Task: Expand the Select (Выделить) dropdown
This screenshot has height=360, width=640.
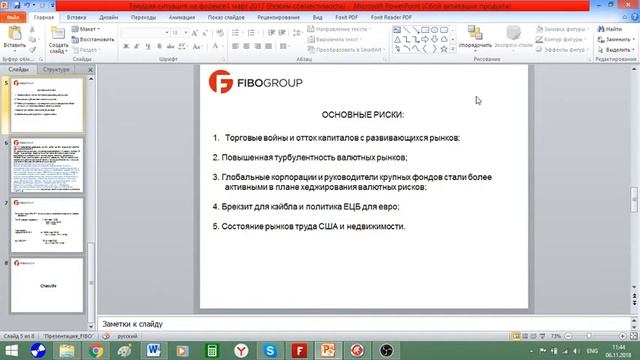Action: point(633,50)
